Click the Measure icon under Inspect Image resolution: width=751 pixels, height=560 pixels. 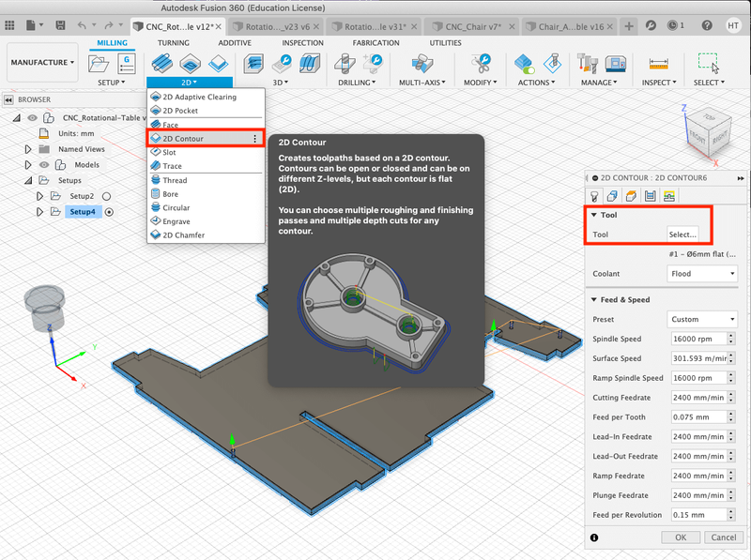(657, 64)
